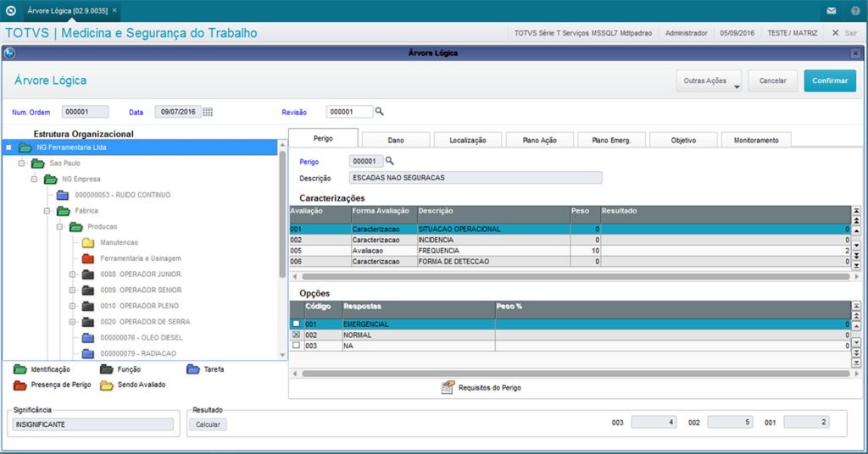Tick the checkbox for option 003 NA

point(296,346)
